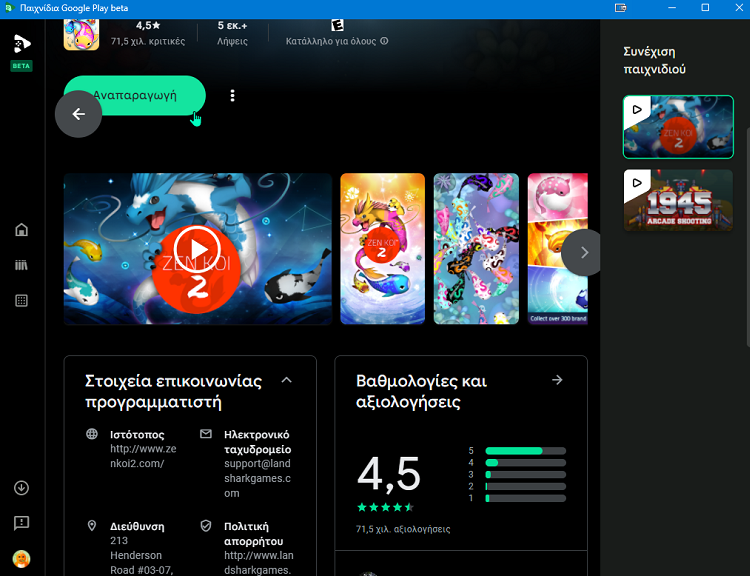Close the Google Play Games window

[739, 8]
